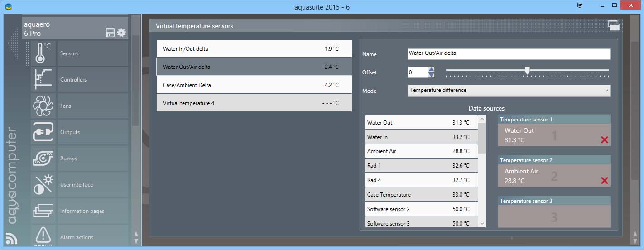Open the Mode dropdown (Temperature difference)
The width and height of the screenshot is (644, 250).
point(509,91)
